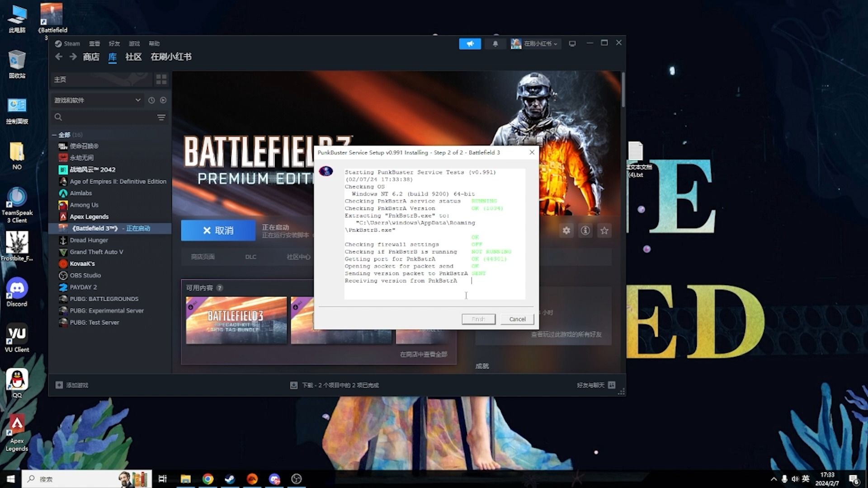Click view all in store link

coord(424,355)
